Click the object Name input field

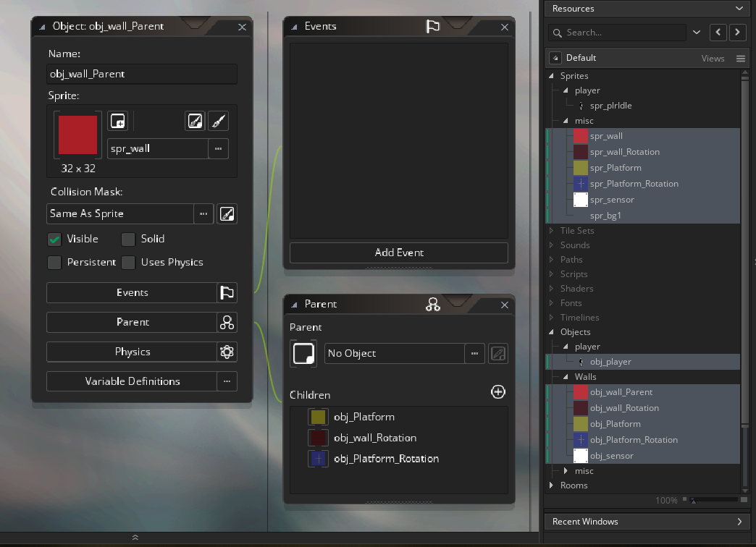click(x=142, y=74)
